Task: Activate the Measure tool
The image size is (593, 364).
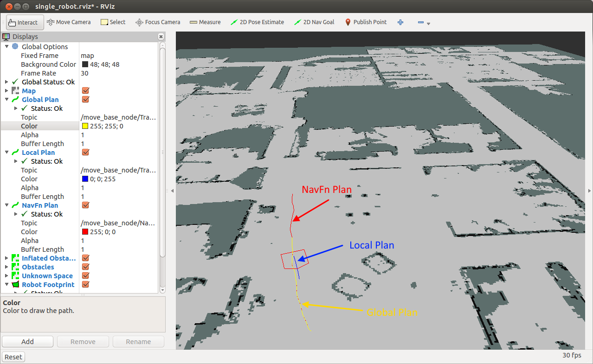Action: pos(205,22)
